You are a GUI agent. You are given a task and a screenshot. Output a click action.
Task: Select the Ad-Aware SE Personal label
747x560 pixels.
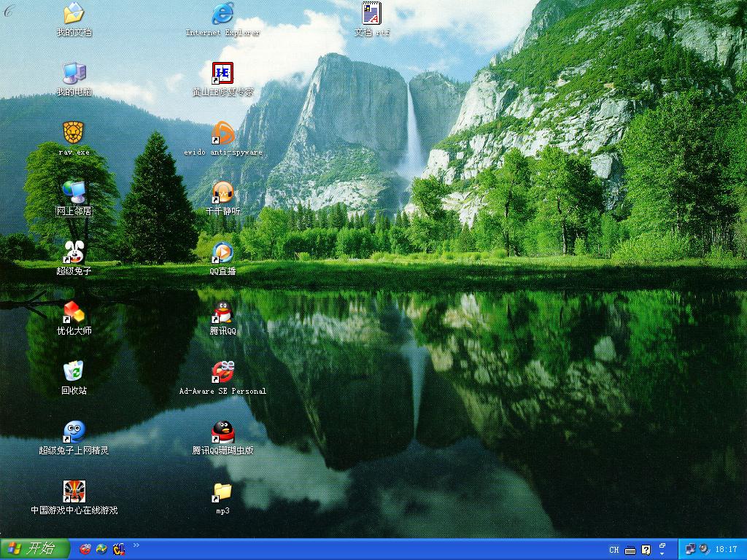[222, 391]
